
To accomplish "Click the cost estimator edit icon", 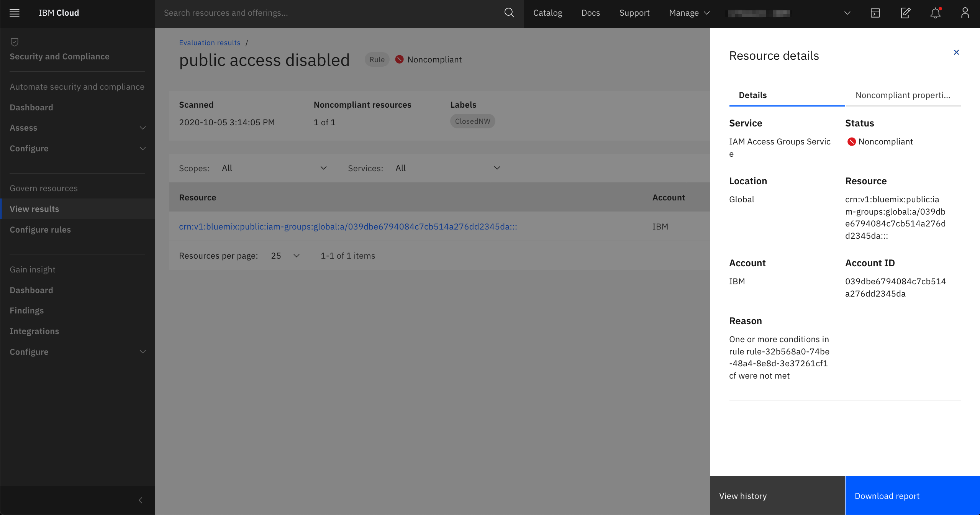I will point(905,13).
